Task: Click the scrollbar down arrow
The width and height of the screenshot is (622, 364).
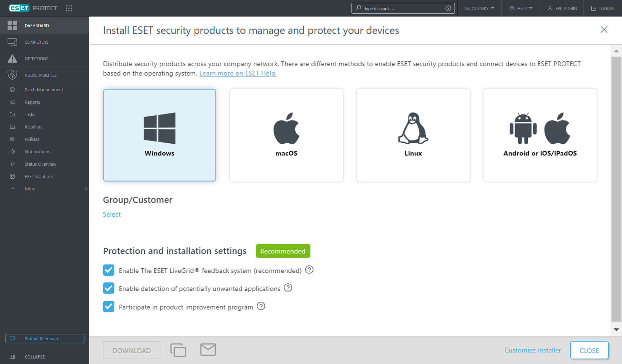Action: tap(616, 330)
